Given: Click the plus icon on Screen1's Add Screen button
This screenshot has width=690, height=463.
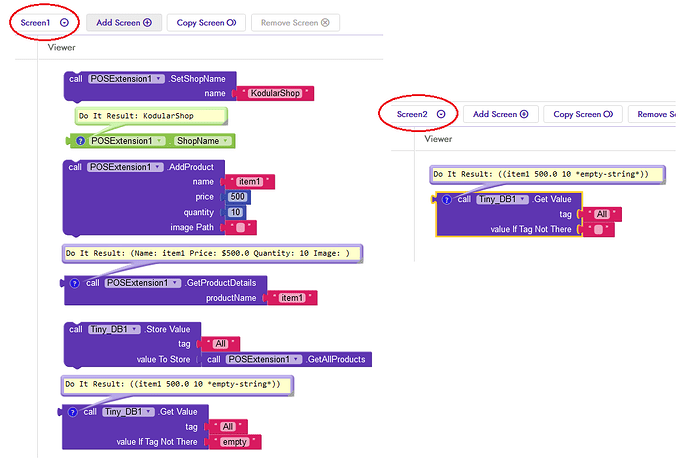Looking at the screenshot, I should [147, 22].
